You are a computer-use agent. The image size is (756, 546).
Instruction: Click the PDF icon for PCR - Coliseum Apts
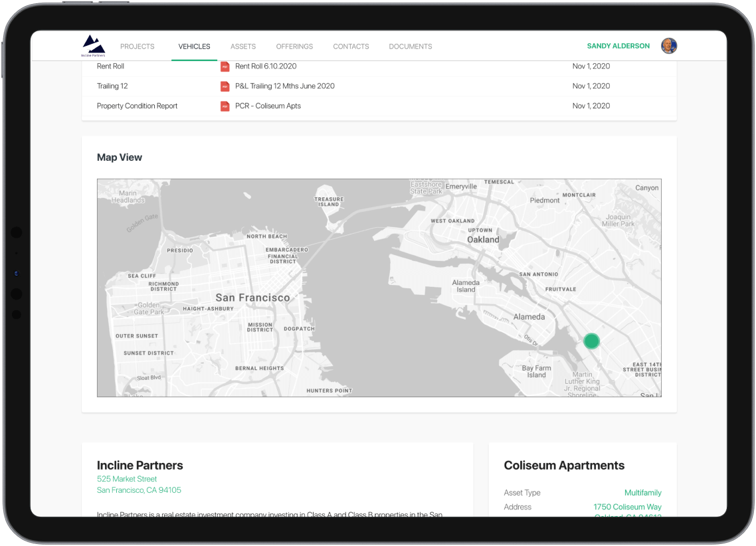225,106
